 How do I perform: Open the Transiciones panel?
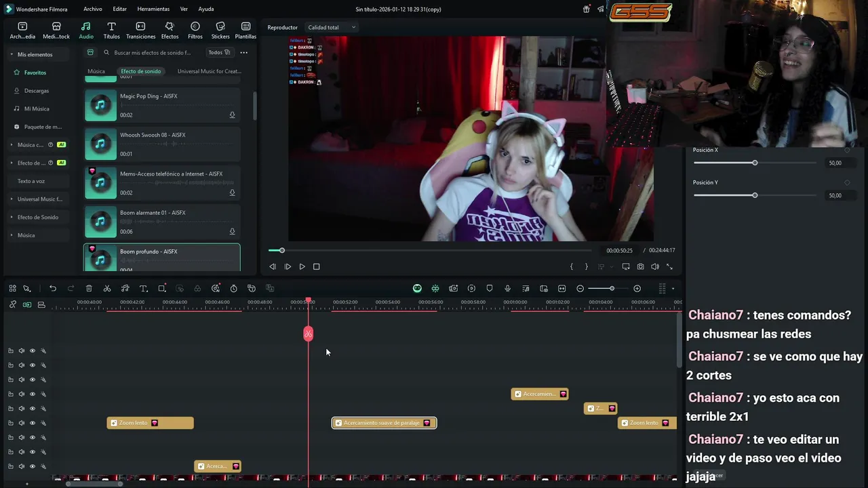[140, 30]
